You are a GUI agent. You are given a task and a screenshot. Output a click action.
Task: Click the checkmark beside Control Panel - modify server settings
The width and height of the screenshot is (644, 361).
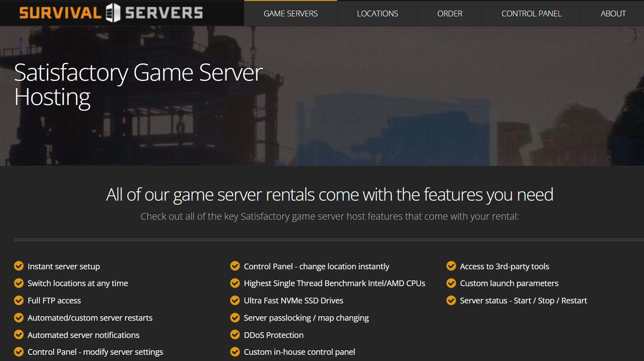19,352
